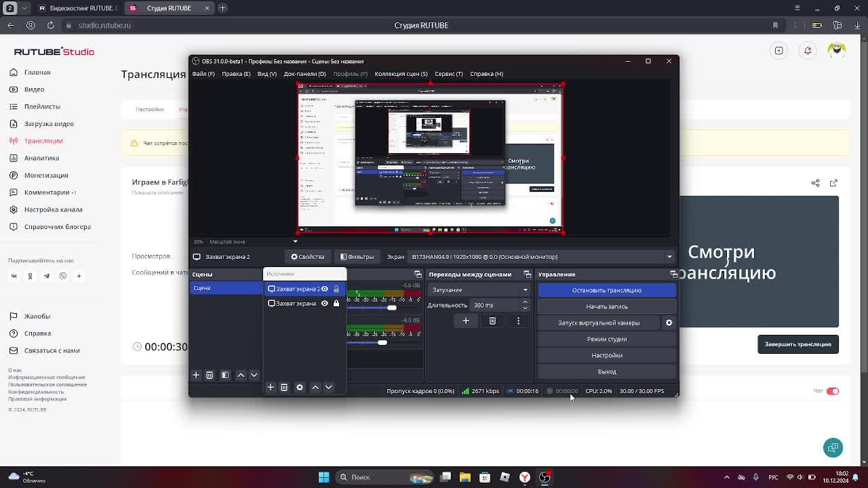Open the Коллекция сцен (S) menu
Image resolution: width=868 pixels, height=488 pixels.
click(401, 74)
